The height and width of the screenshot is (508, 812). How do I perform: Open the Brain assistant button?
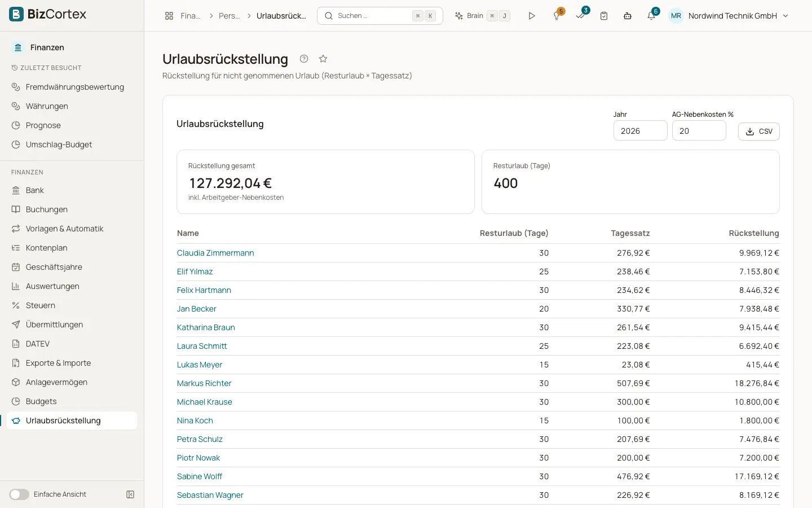pos(482,16)
